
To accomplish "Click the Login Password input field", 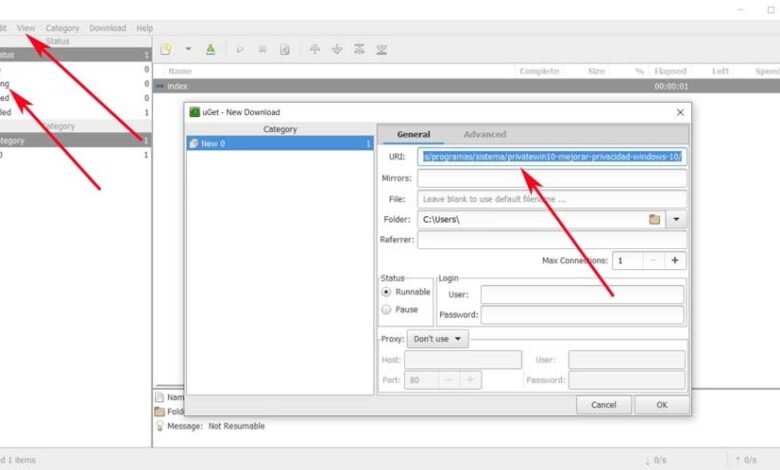I will point(582,315).
